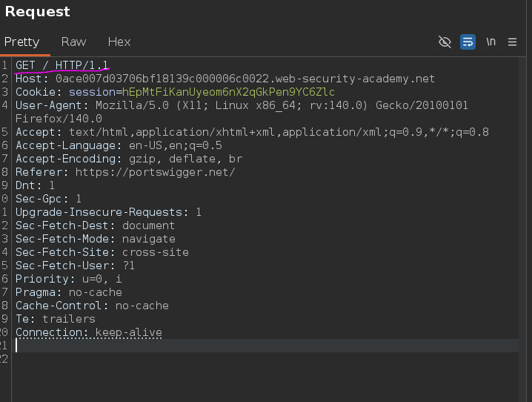
Task: Click the Request panel title
Action: 37,12
